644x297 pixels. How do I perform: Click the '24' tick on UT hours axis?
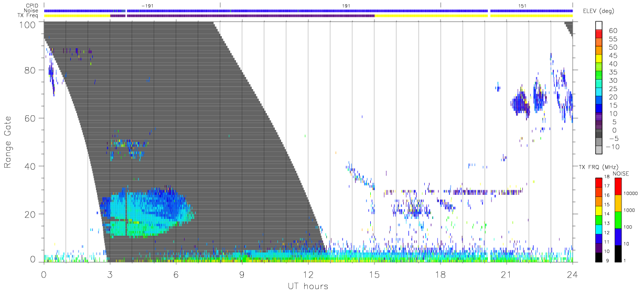572,274
